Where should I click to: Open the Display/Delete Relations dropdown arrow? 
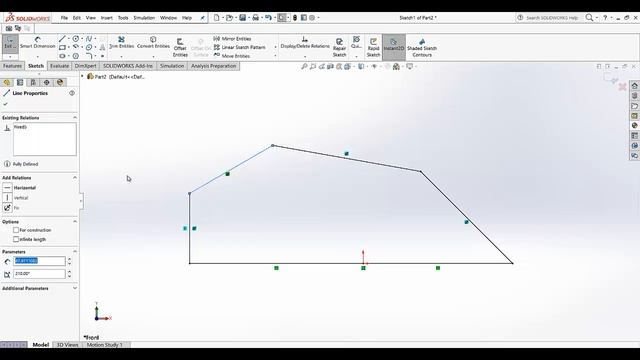pos(305,56)
